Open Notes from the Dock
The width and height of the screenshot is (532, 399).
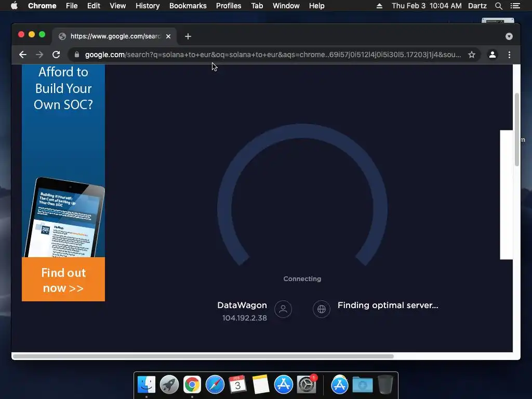pyautogui.click(x=261, y=384)
